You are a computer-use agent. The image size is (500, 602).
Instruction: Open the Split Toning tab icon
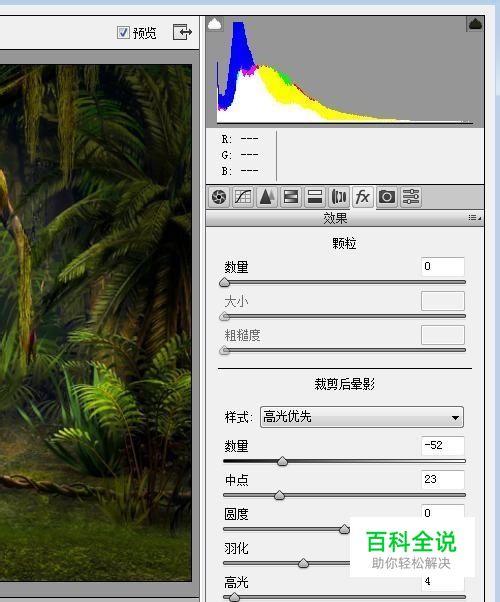tap(315, 197)
